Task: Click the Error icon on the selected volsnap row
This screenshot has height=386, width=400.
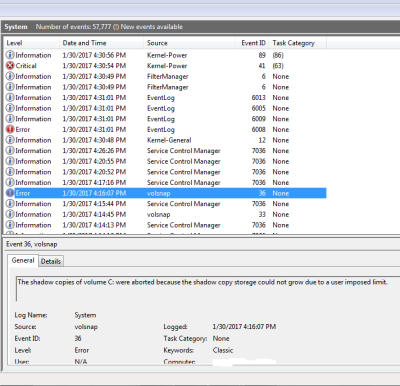Action: [x=10, y=193]
